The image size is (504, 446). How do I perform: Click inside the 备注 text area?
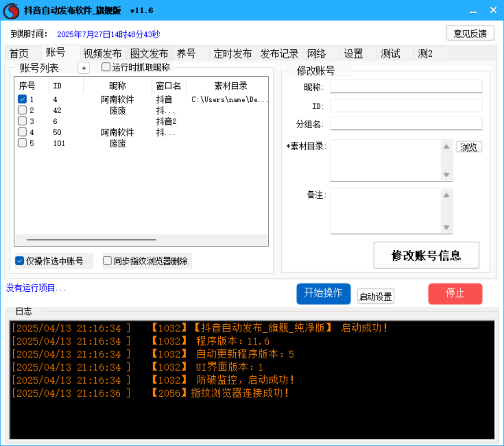coord(386,211)
